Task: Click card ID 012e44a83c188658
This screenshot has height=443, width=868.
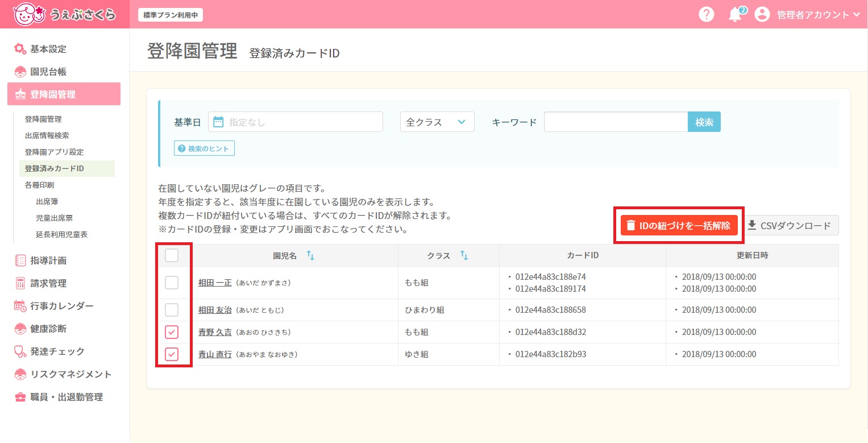Action: [550, 310]
